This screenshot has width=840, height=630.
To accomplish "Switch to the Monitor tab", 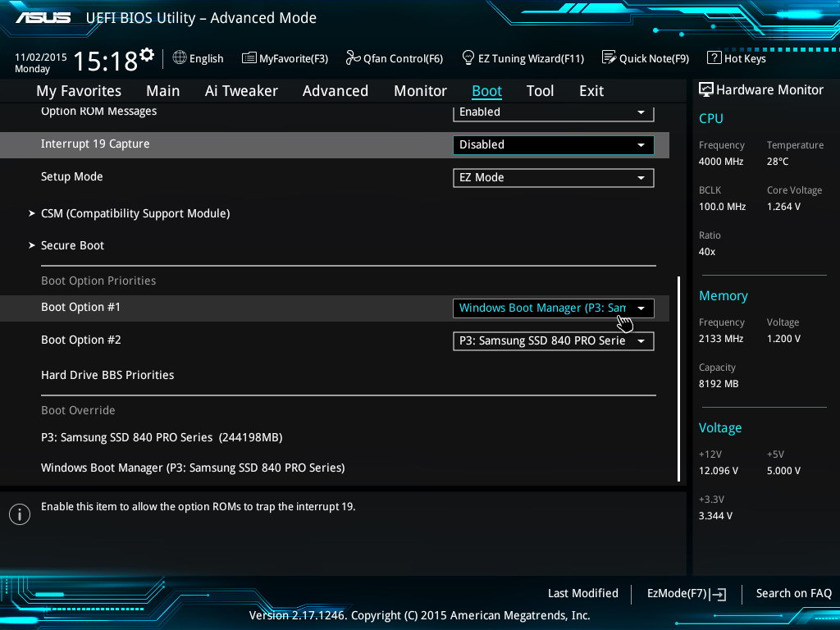I will 420,91.
